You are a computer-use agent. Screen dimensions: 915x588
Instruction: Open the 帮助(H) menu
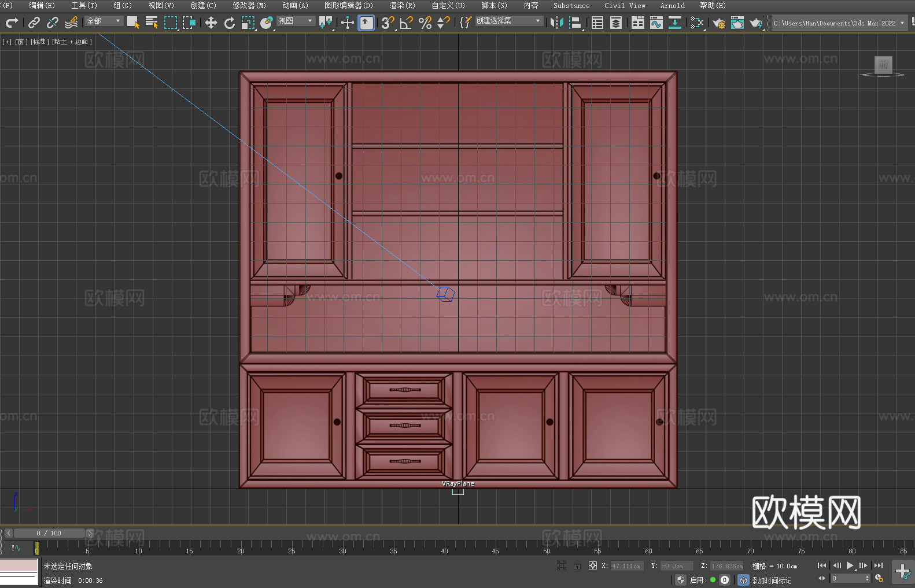713,5
